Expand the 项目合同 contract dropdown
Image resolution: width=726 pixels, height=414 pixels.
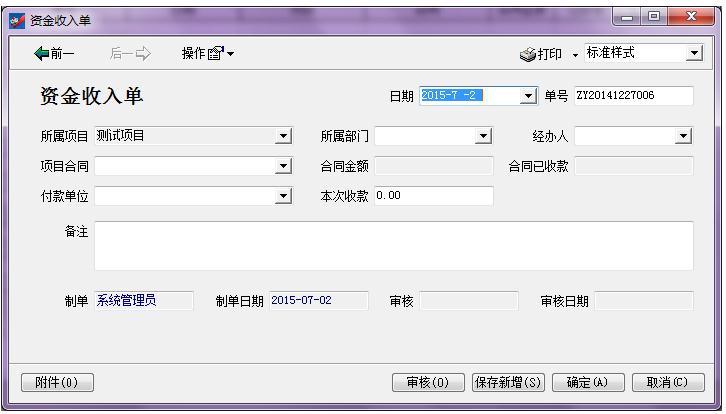tap(284, 166)
